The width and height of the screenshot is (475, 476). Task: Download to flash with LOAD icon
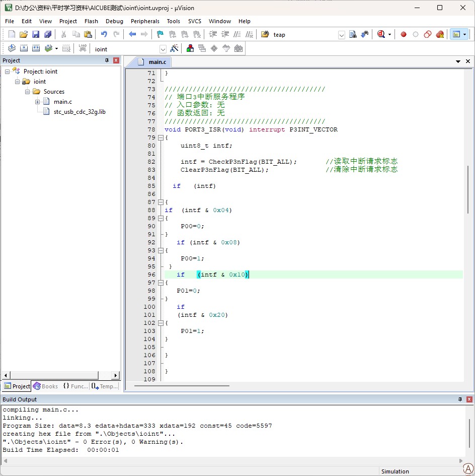click(83, 48)
